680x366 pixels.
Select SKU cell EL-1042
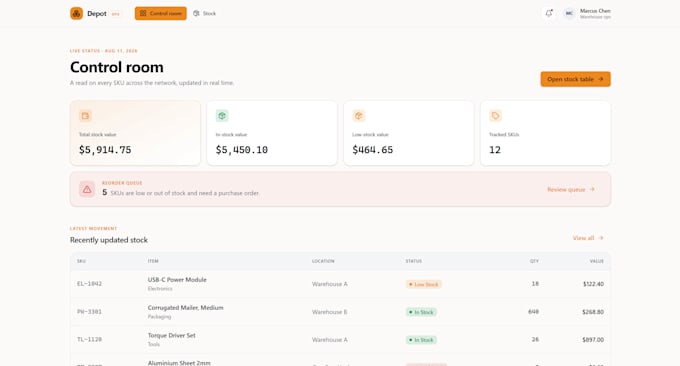89,284
